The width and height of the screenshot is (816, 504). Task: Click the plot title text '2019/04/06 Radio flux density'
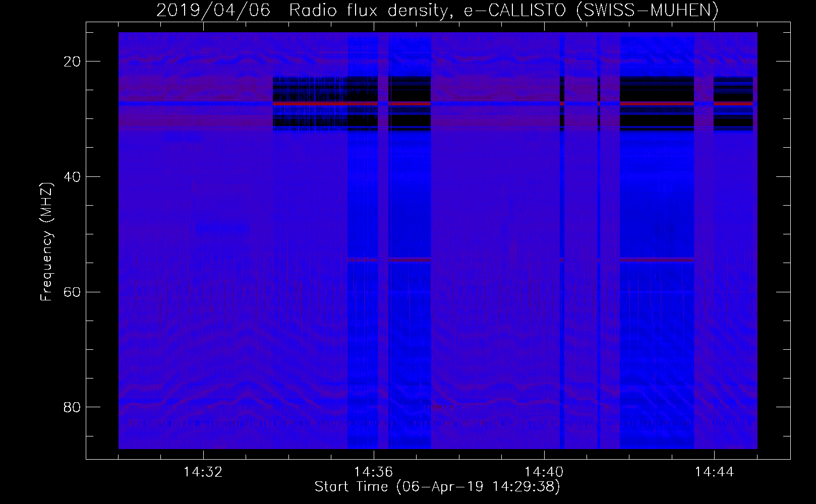(x=302, y=10)
